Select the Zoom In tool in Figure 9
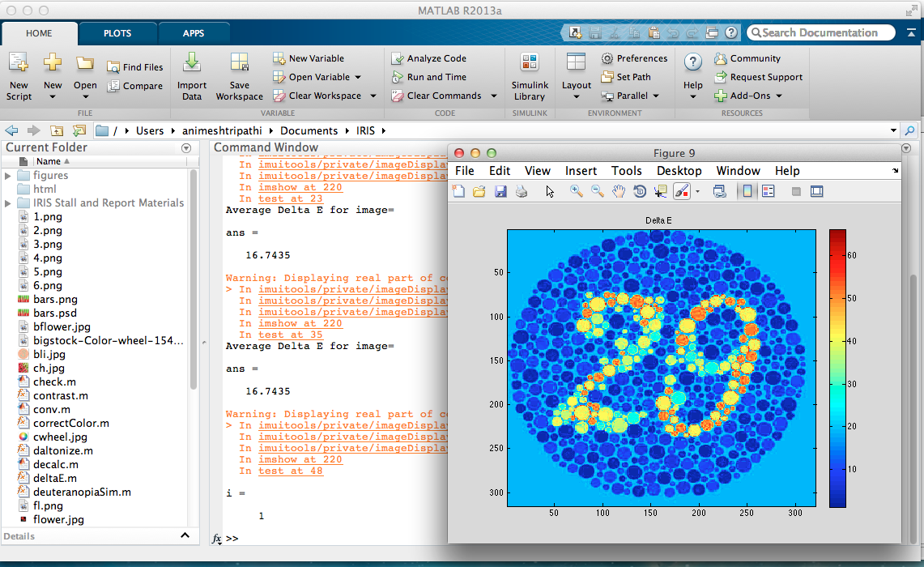The height and width of the screenshot is (567, 924). point(577,191)
